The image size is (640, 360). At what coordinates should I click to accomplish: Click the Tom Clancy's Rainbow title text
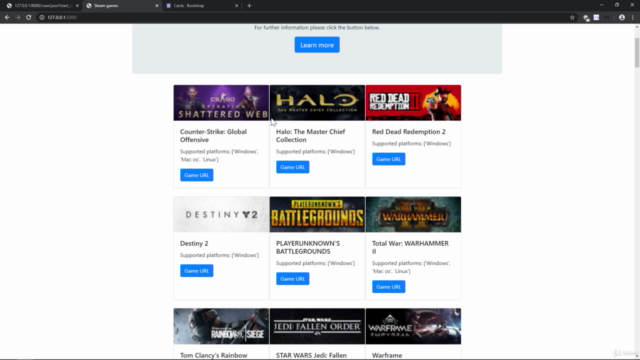[213, 356]
